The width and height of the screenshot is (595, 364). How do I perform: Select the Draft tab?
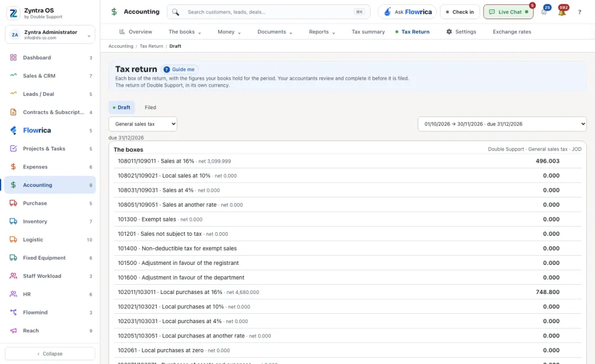click(121, 107)
